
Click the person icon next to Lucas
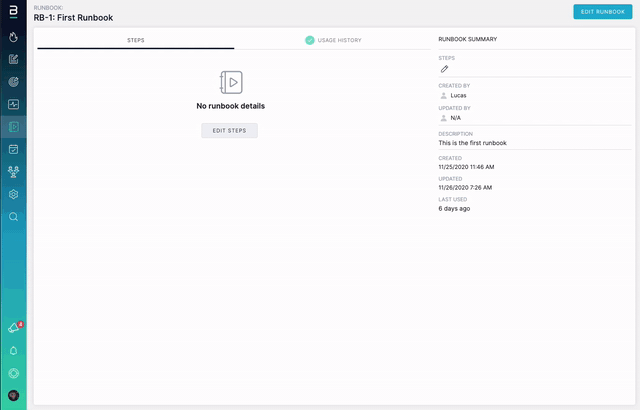pos(443,95)
